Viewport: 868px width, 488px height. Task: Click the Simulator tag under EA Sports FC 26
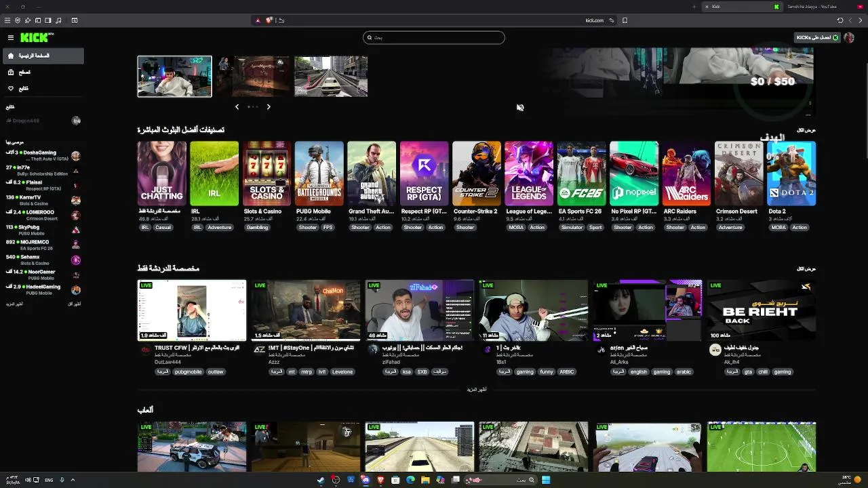click(572, 228)
